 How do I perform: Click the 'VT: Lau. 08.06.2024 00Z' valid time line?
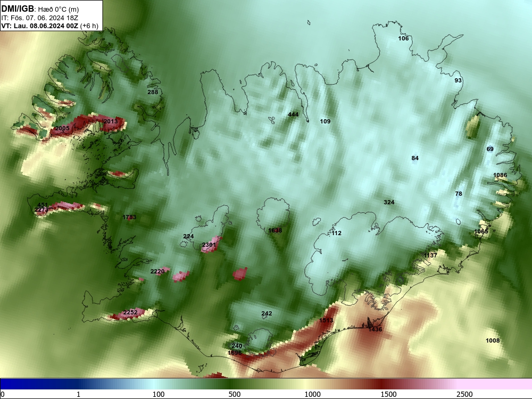40,26
